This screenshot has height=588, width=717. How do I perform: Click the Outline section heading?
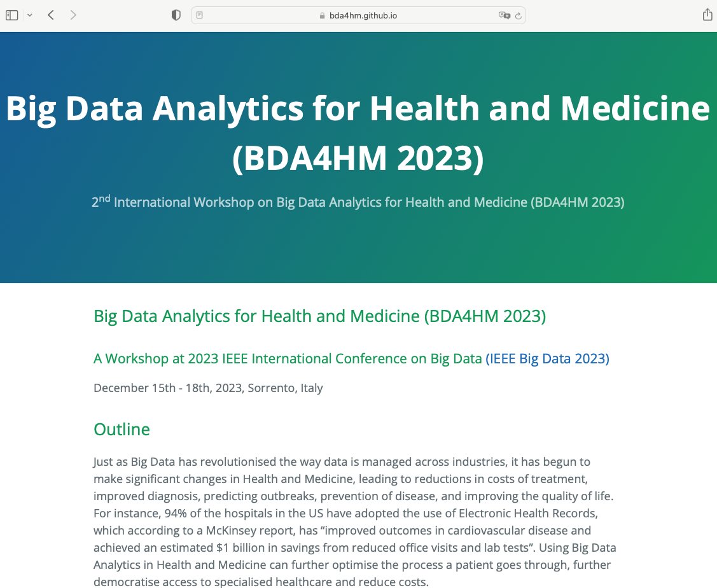pyautogui.click(x=122, y=430)
